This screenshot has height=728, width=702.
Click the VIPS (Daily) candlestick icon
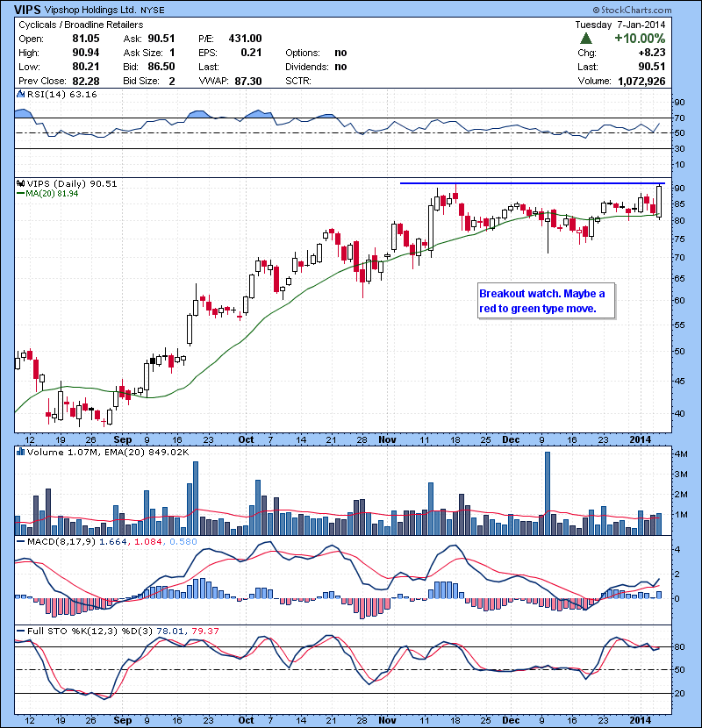[x=20, y=183]
